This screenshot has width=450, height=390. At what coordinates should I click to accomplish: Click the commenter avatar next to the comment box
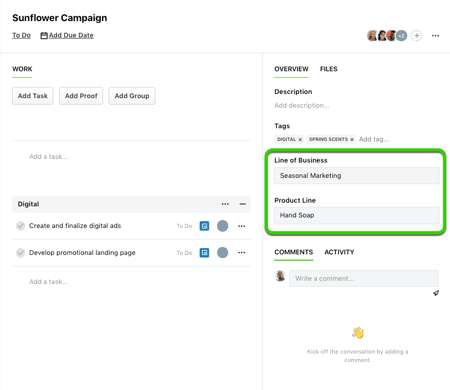point(280,276)
